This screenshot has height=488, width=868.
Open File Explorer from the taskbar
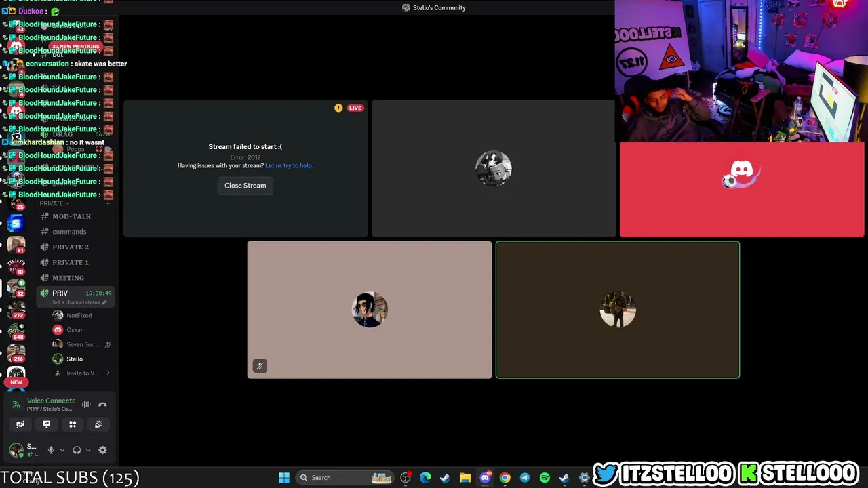(465, 478)
